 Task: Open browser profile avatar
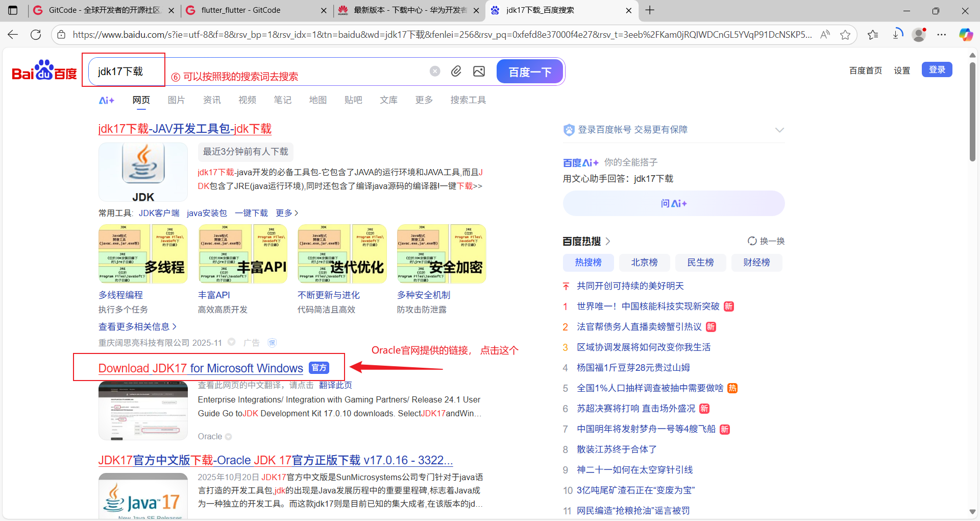point(919,35)
